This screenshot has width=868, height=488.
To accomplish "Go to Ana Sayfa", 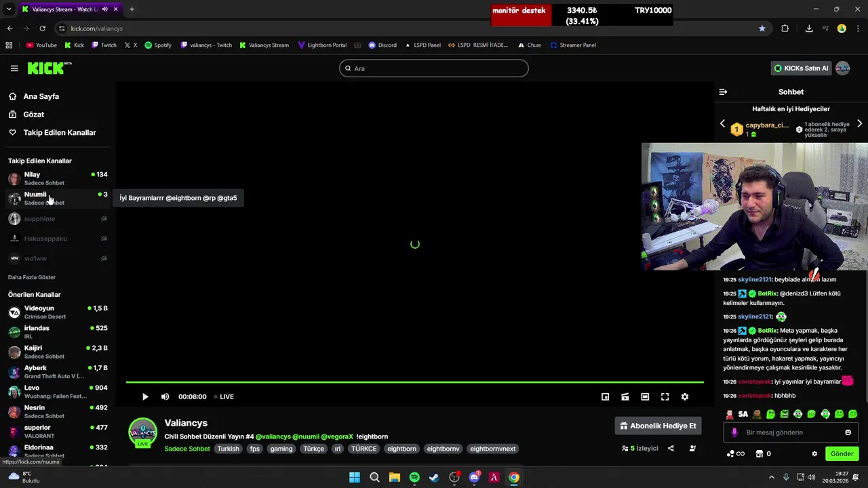I will point(41,96).
